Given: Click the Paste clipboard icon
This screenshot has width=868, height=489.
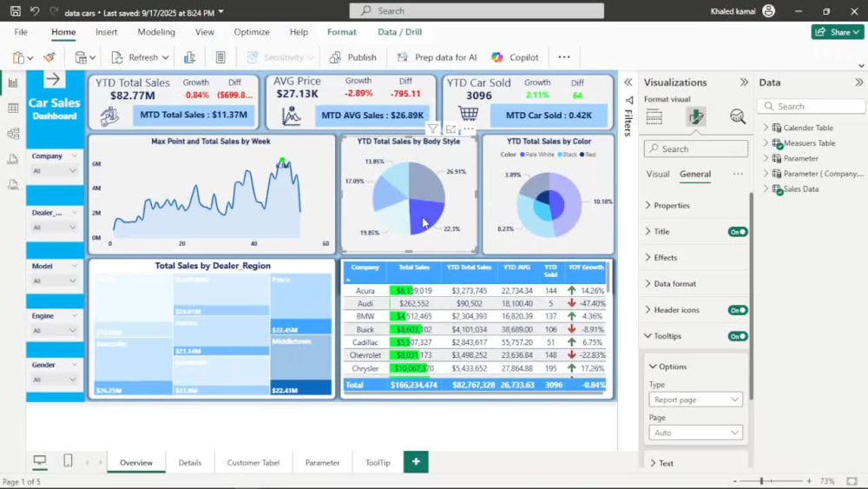Looking at the screenshot, I should point(19,57).
